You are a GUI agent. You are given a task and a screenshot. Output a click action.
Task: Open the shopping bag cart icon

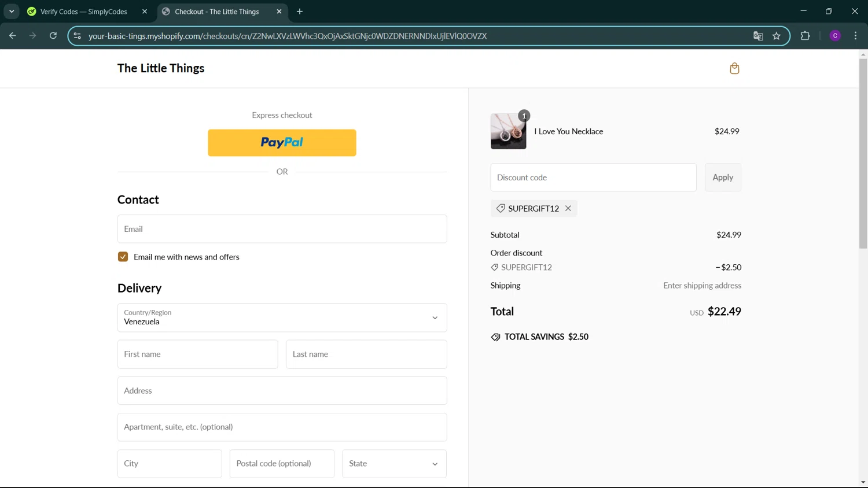(x=734, y=69)
